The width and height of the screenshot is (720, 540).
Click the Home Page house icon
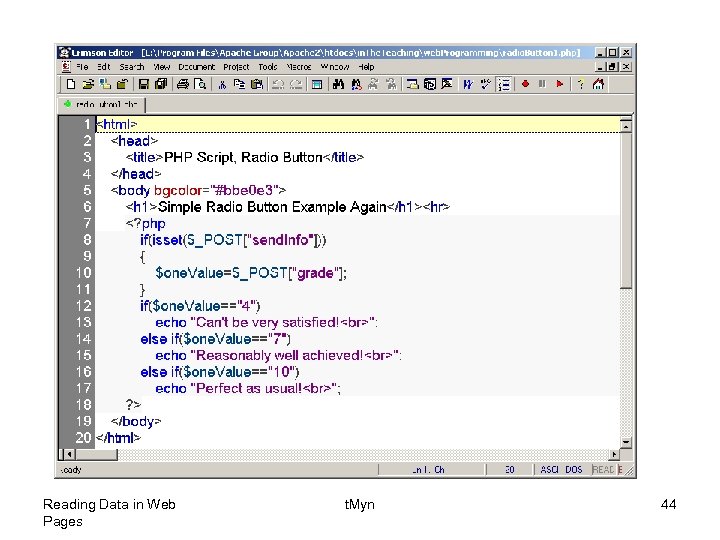[x=598, y=84]
